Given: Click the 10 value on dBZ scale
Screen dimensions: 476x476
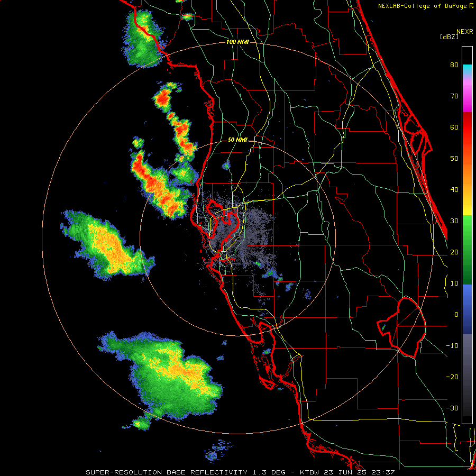Looking at the screenshot, I should click(x=454, y=283).
